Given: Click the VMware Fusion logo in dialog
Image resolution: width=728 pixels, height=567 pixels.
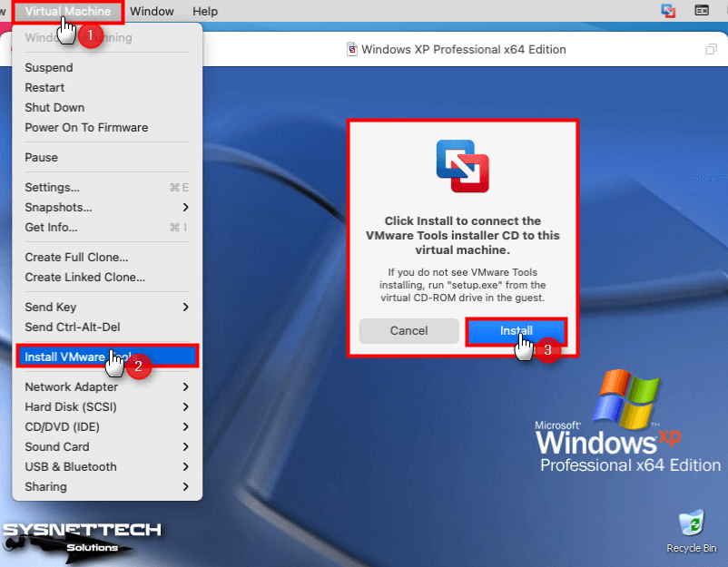Looking at the screenshot, I should coord(462,166).
